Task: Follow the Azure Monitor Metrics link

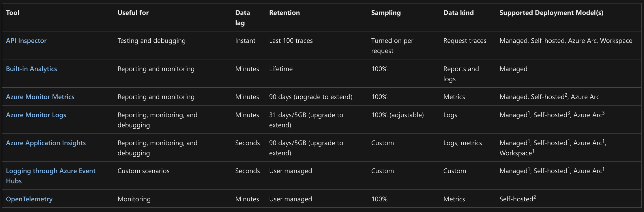Action: click(x=40, y=97)
